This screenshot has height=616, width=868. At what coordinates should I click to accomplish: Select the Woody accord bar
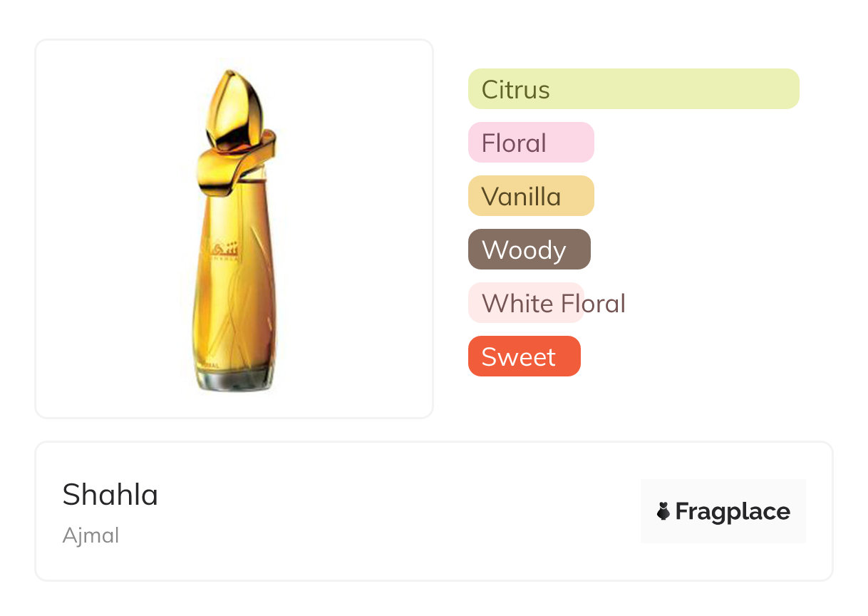click(529, 250)
